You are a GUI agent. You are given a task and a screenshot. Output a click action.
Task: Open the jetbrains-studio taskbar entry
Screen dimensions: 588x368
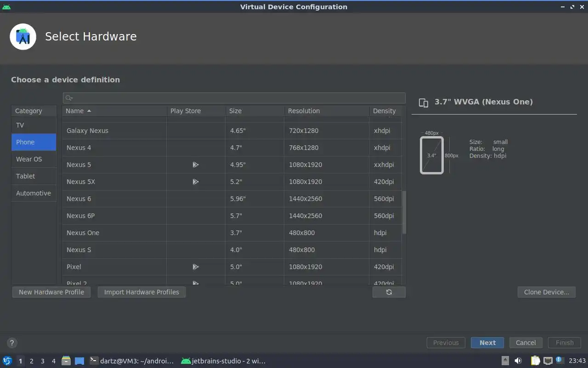[224, 361]
